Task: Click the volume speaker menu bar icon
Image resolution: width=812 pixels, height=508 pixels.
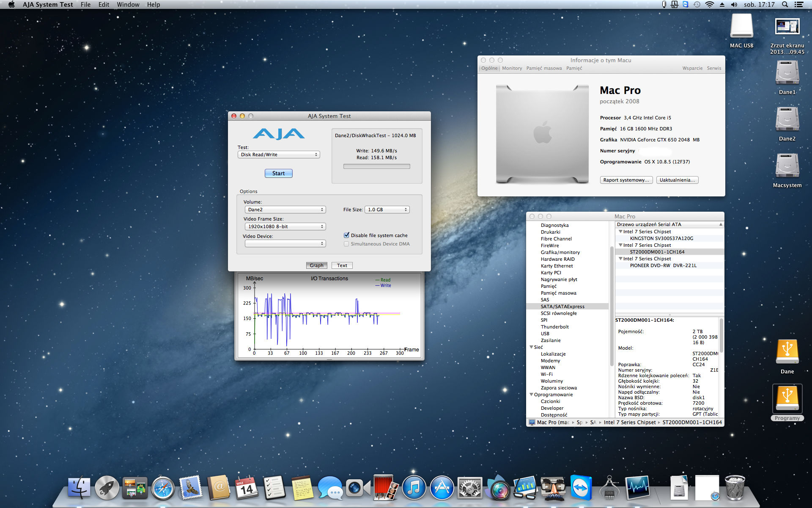Action: [x=734, y=5]
